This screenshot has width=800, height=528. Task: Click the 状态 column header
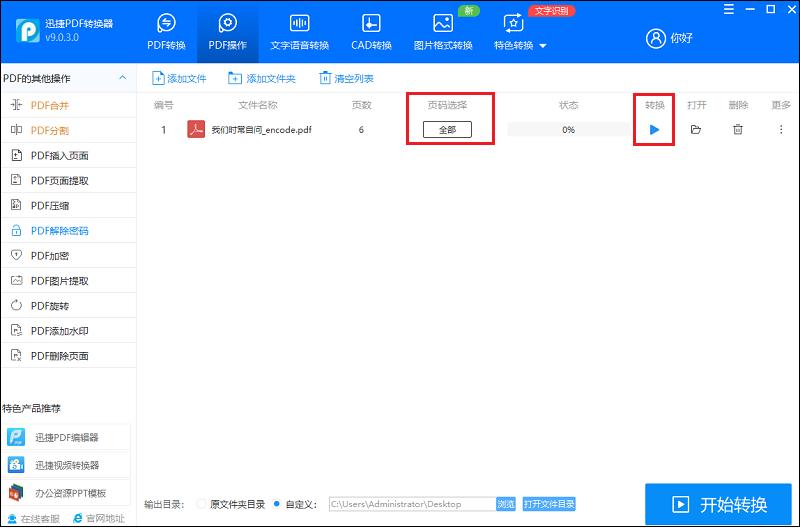coord(568,105)
